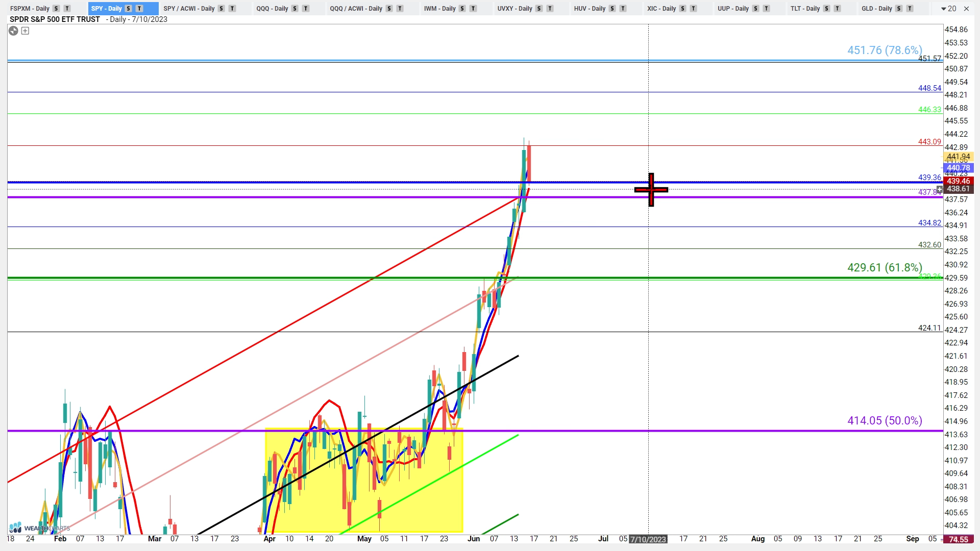980x551 pixels.
Task: Open the tab overflow dropdown showing 20
Action: tap(948, 9)
